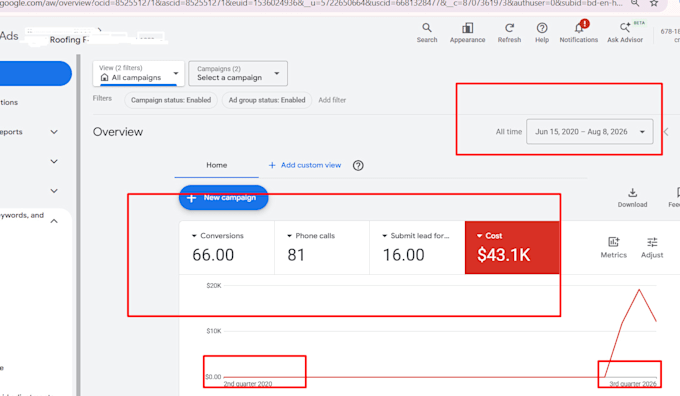This screenshot has height=396, width=680.
Task: Click Add custom view
Action: (x=304, y=165)
